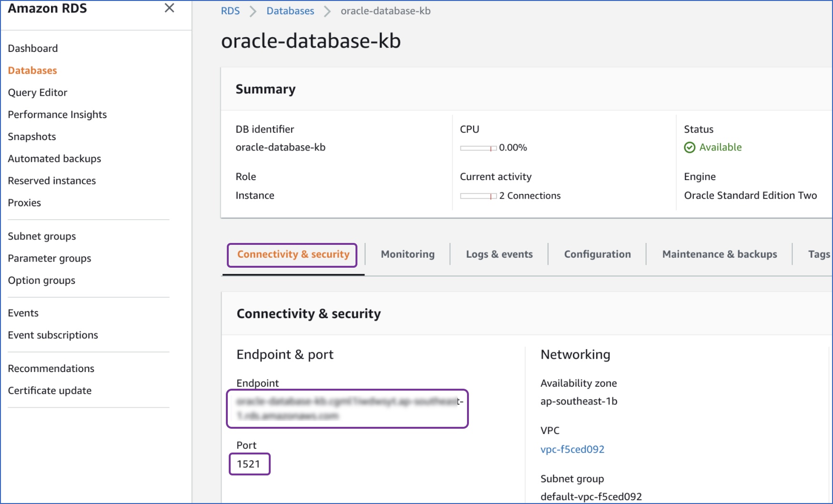Click the Available status icon
Screen dimensions: 833x504
point(690,148)
